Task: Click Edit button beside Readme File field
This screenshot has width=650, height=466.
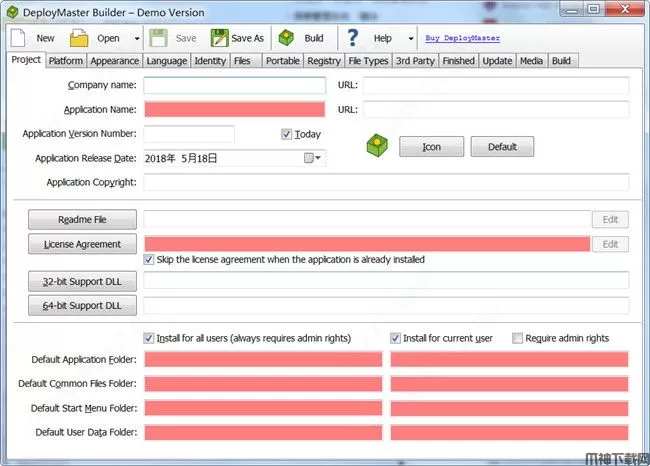Action: [610, 219]
